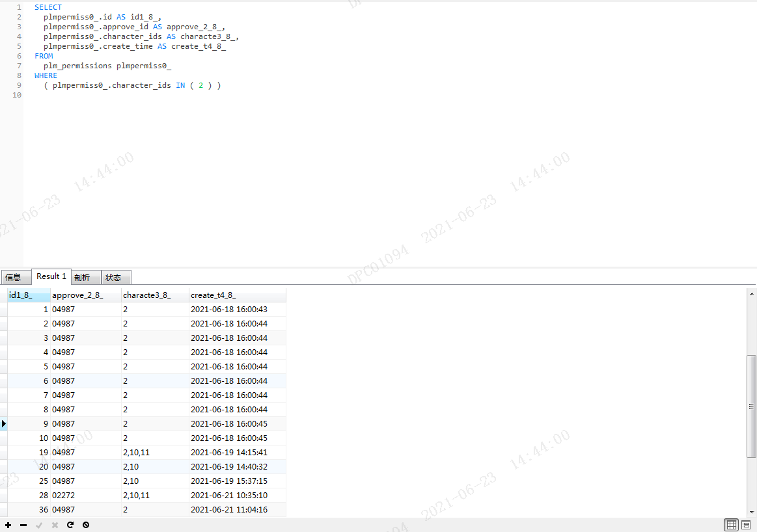Click the results vertical scrollbar thumb
This screenshot has width=757, height=532.
751,406
